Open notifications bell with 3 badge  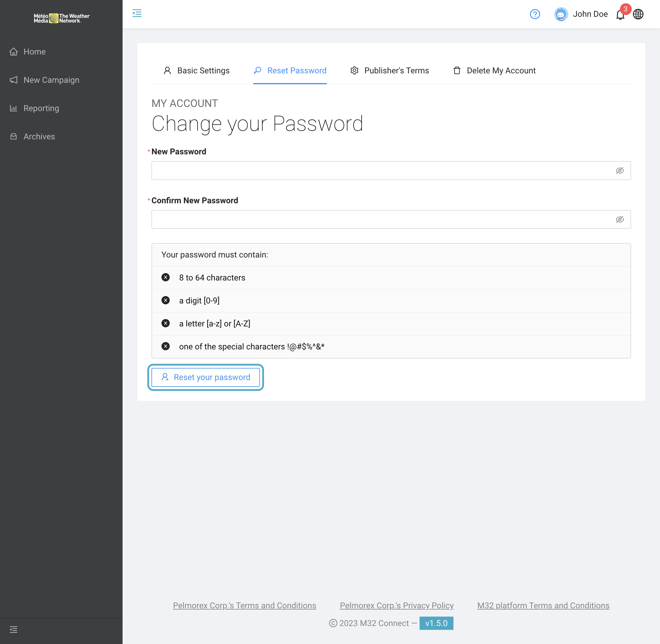620,14
